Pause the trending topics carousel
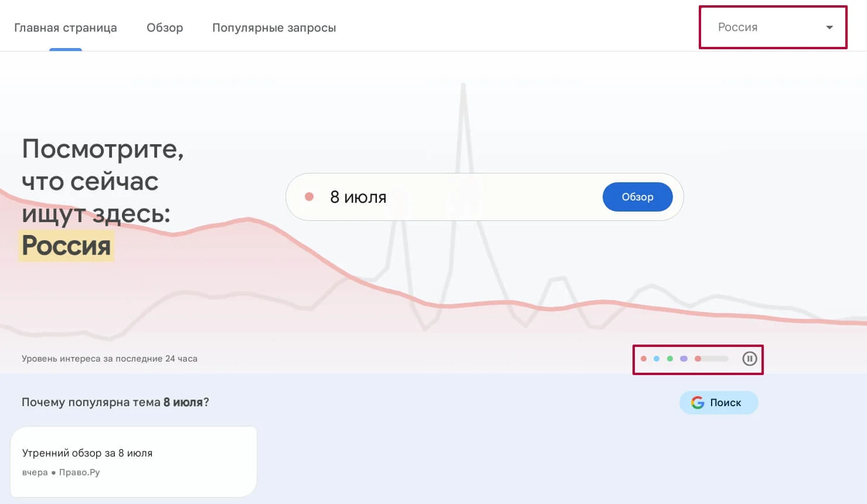 point(749,359)
